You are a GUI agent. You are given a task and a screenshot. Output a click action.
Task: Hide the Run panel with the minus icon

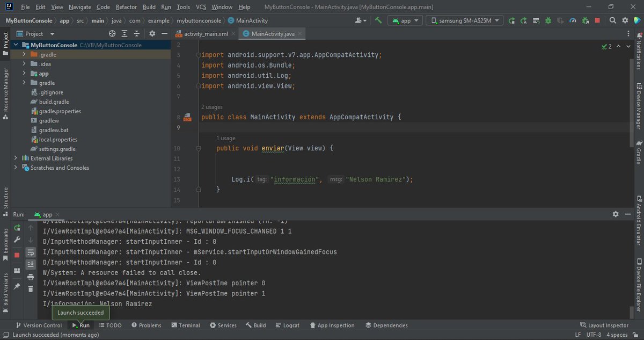(628, 214)
